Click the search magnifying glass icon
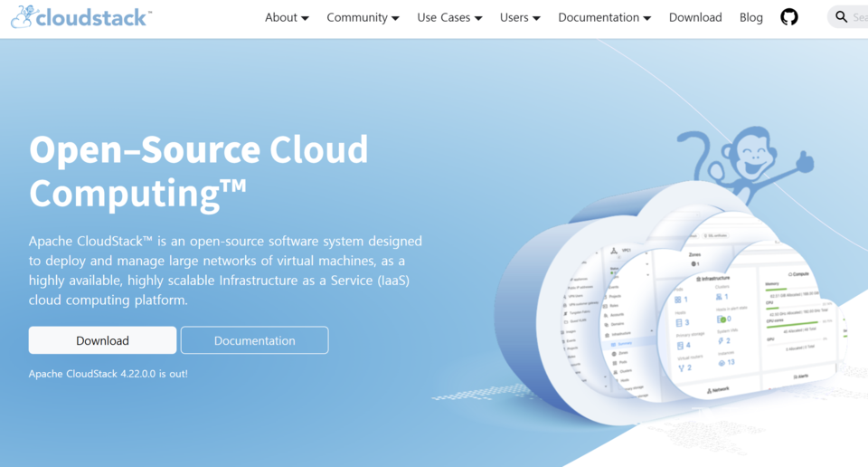Viewport: 868px width, 467px height. click(x=841, y=17)
